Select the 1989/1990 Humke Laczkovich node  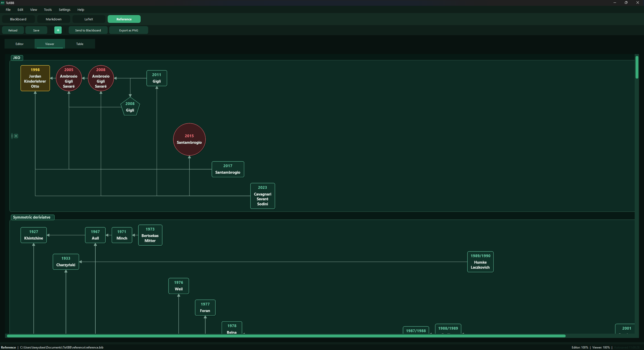click(480, 262)
